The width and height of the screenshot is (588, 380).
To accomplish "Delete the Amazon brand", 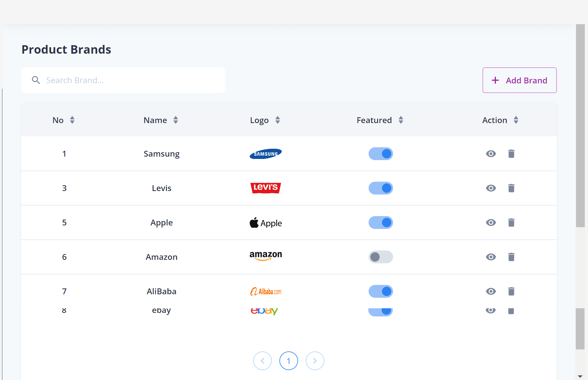I will (511, 257).
